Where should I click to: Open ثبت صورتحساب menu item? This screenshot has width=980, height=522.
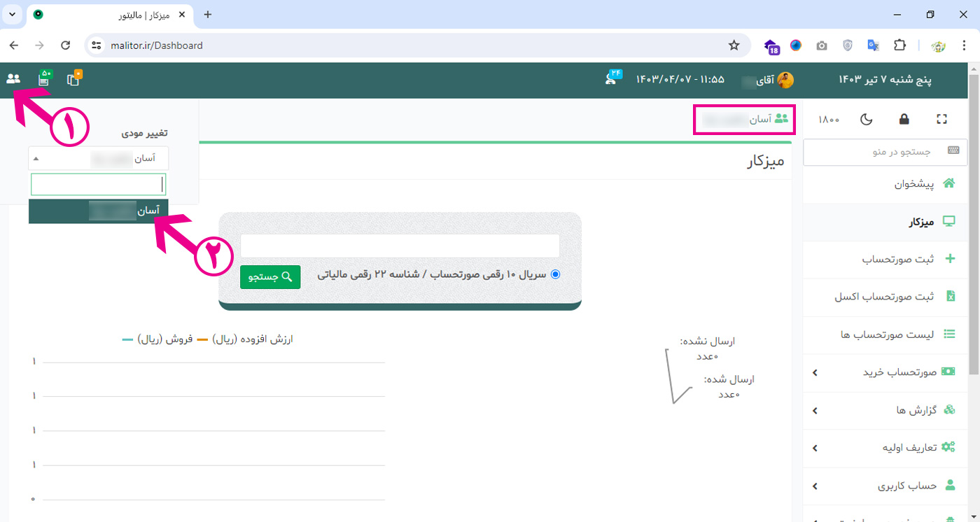pos(885,259)
